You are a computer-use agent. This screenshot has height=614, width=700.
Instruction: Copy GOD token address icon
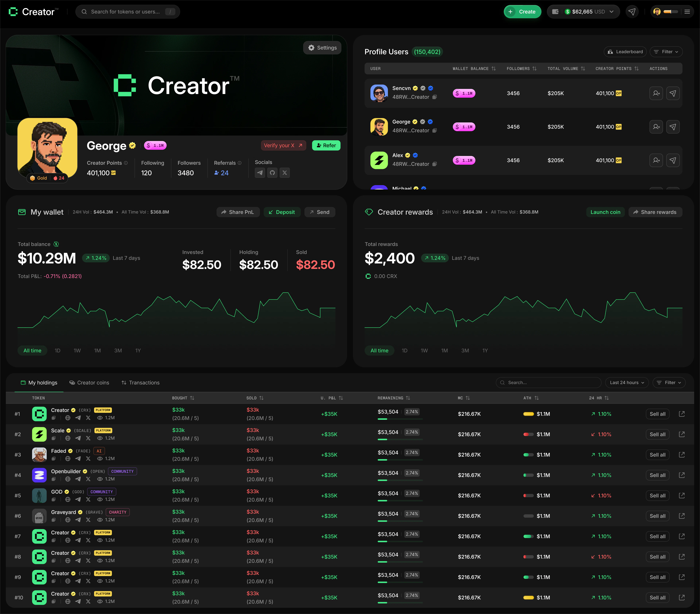click(x=53, y=499)
